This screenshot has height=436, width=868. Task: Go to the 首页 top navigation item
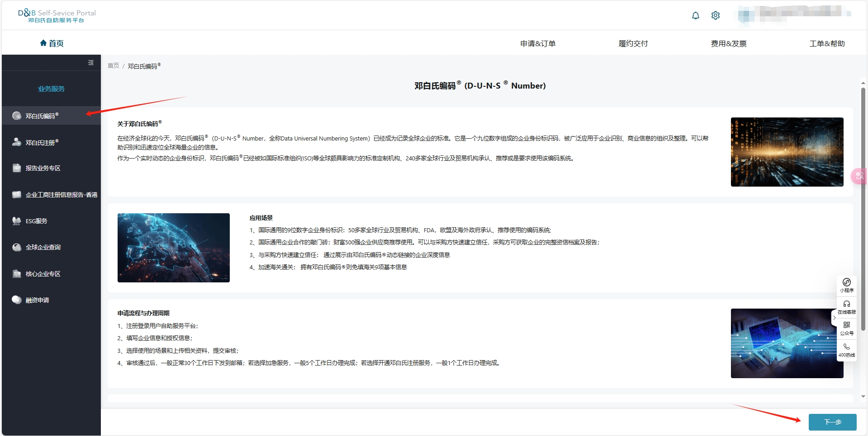click(x=52, y=43)
